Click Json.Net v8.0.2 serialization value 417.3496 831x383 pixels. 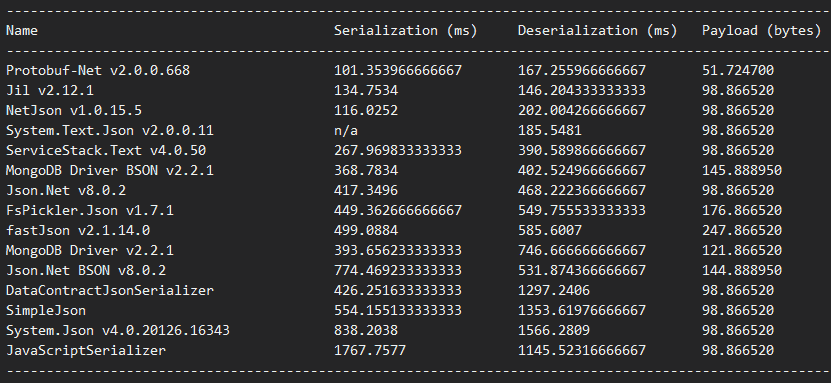coord(366,190)
